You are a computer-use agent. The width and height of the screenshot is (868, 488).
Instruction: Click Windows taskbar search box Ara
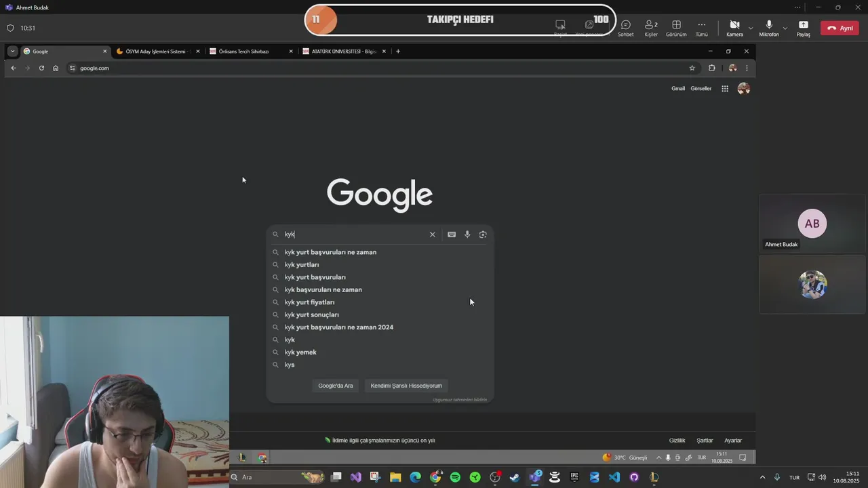[x=277, y=477]
